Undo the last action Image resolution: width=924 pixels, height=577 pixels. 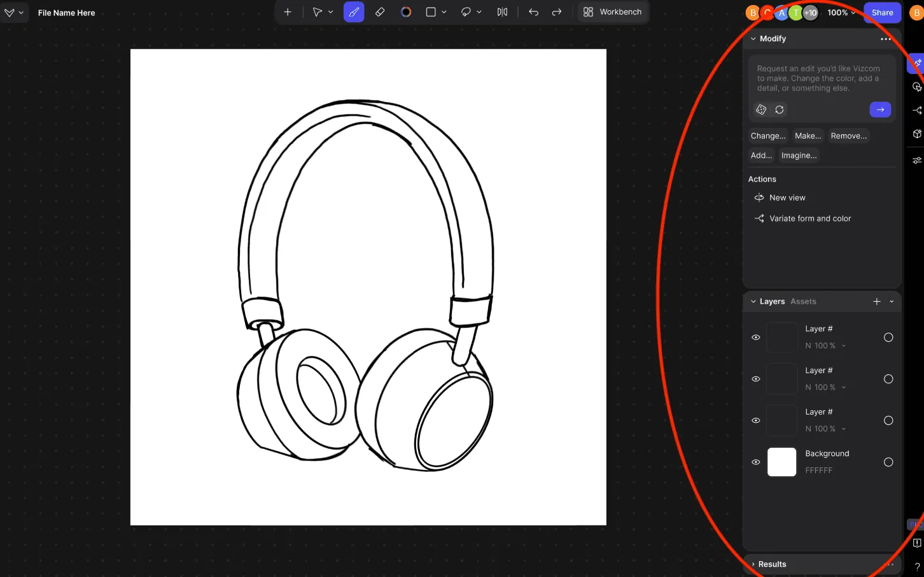[x=533, y=12]
